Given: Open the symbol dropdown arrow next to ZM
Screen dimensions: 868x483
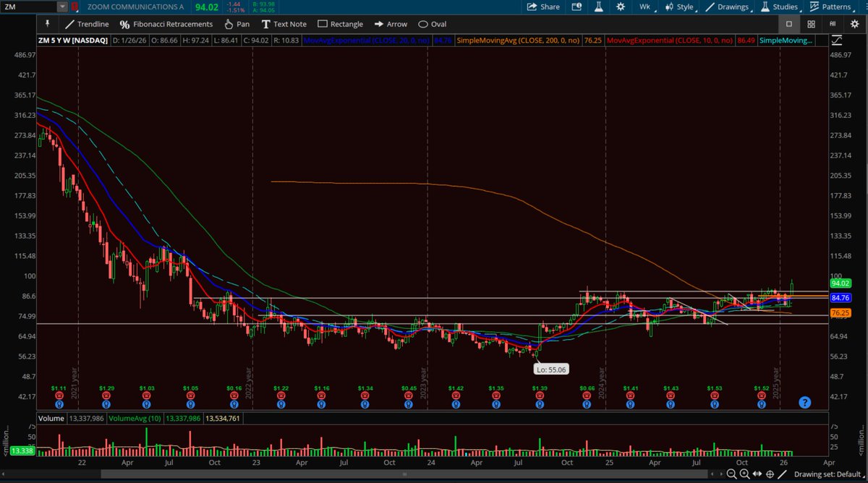Looking at the screenshot, I should click(x=61, y=7).
